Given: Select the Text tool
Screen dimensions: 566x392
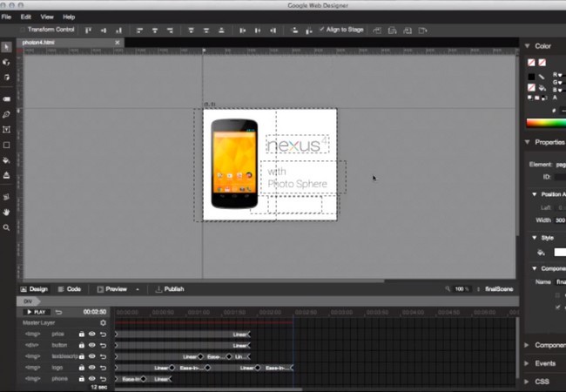Looking at the screenshot, I should coord(6,130).
